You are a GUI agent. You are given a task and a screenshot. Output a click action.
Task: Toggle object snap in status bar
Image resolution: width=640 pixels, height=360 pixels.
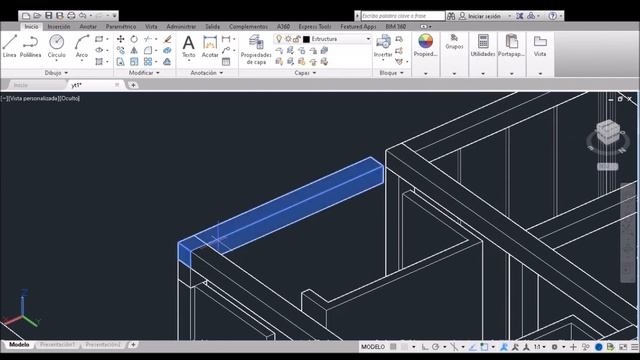484,347
